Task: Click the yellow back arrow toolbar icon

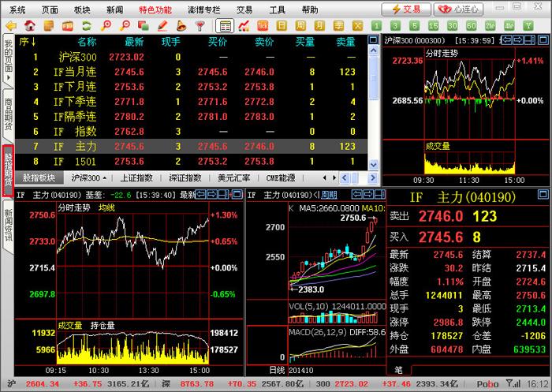Action: [x=12, y=26]
